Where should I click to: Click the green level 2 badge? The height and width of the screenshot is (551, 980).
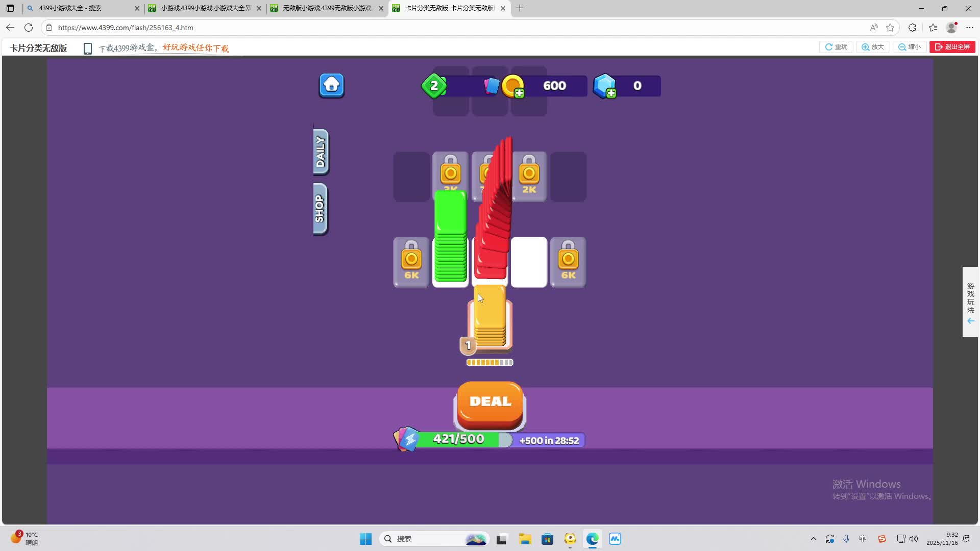click(434, 86)
